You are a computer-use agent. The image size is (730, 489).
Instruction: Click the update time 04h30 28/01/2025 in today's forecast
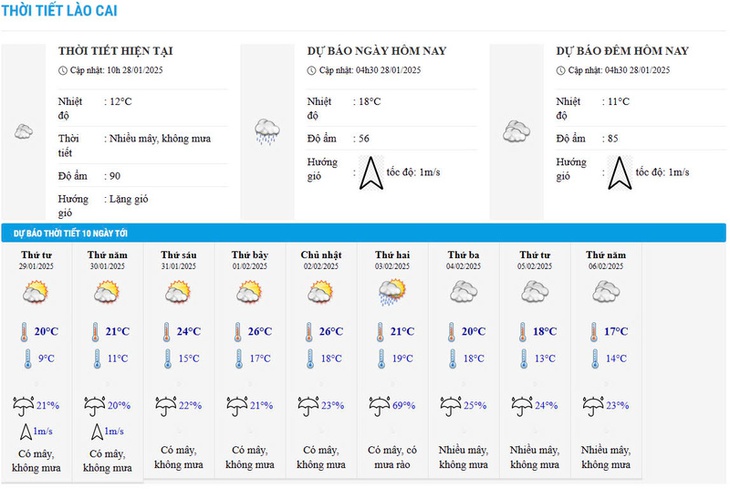[388, 70]
